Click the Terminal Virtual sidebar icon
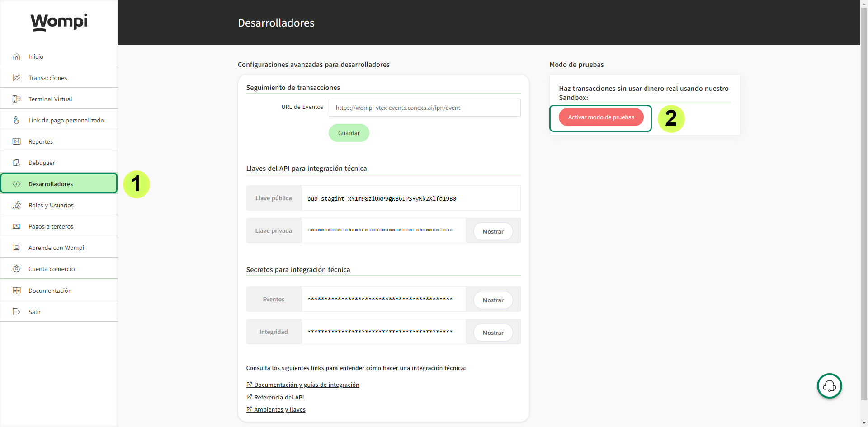The image size is (868, 427). click(17, 99)
